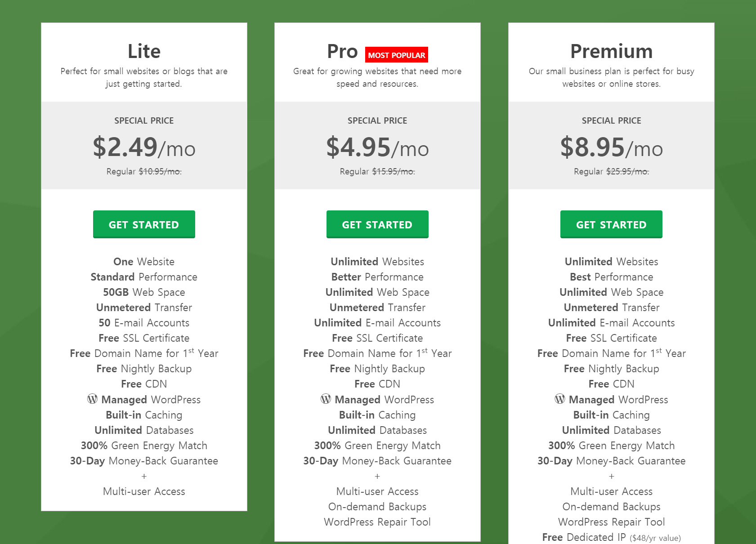This screenshot has width=756, height=544.
Task: Click the WordPress logo in the Pro column
Action: (326, 399)
